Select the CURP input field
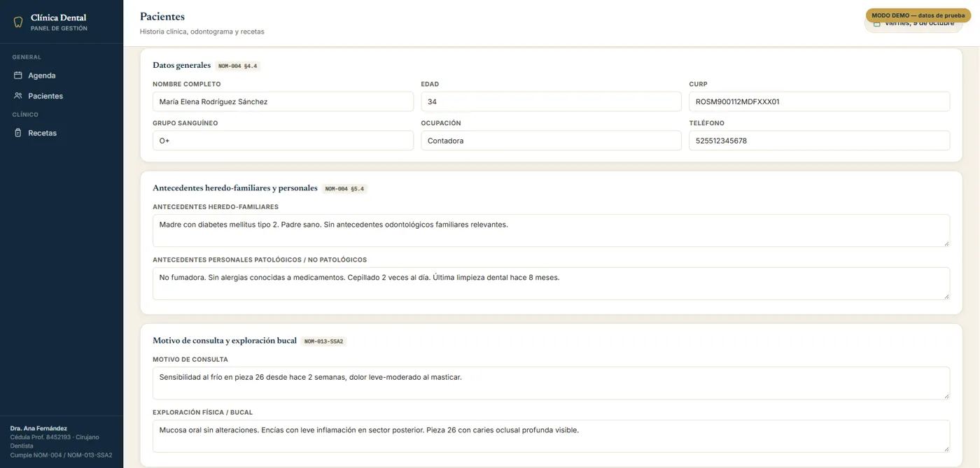This screenshot has width=980, height=468. tap(819, 101)
